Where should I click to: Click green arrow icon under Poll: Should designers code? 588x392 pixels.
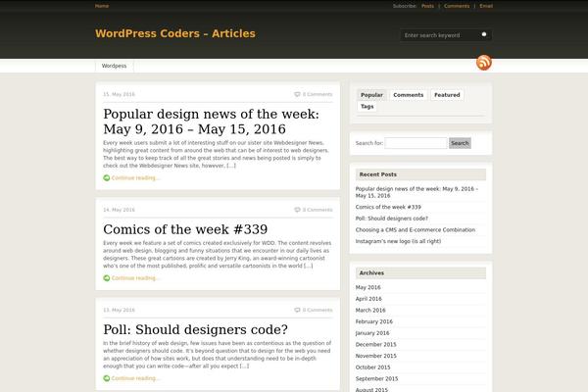pos(107,378)
